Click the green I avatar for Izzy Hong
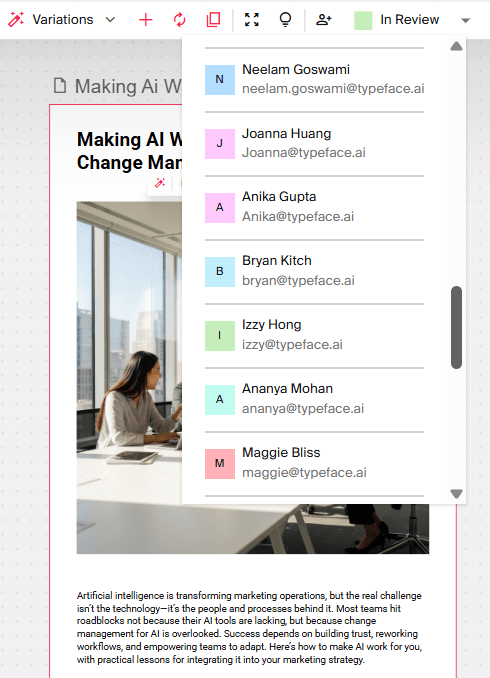This screenshot has height=678, width=490. coord(220,336)
